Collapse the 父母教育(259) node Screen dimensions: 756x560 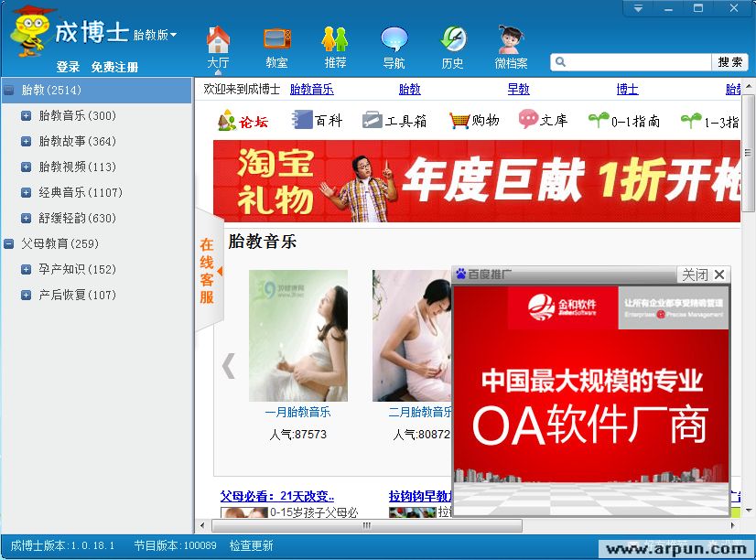coord(8,243)
